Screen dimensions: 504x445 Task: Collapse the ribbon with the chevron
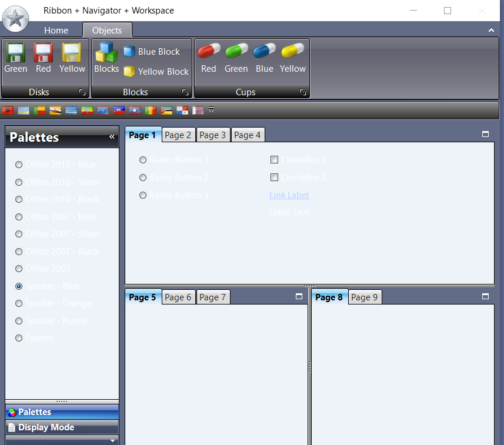pos(492,29)
